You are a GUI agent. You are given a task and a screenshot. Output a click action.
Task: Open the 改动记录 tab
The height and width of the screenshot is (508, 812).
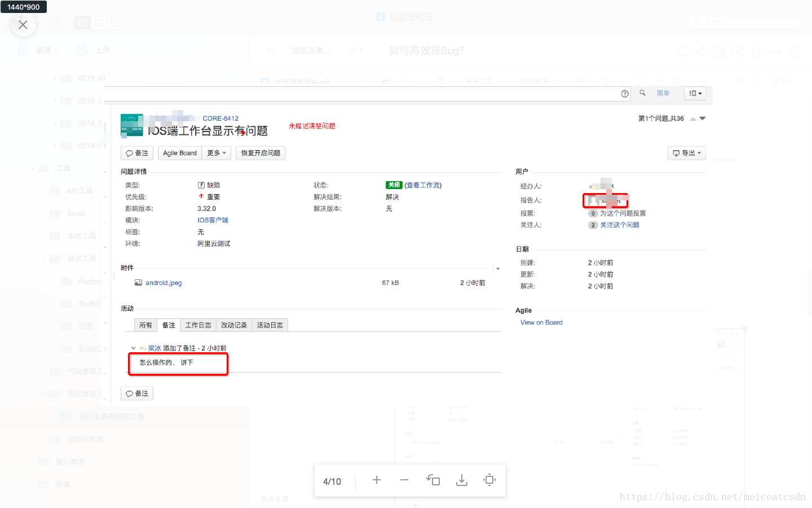click(x=234, y=325)
